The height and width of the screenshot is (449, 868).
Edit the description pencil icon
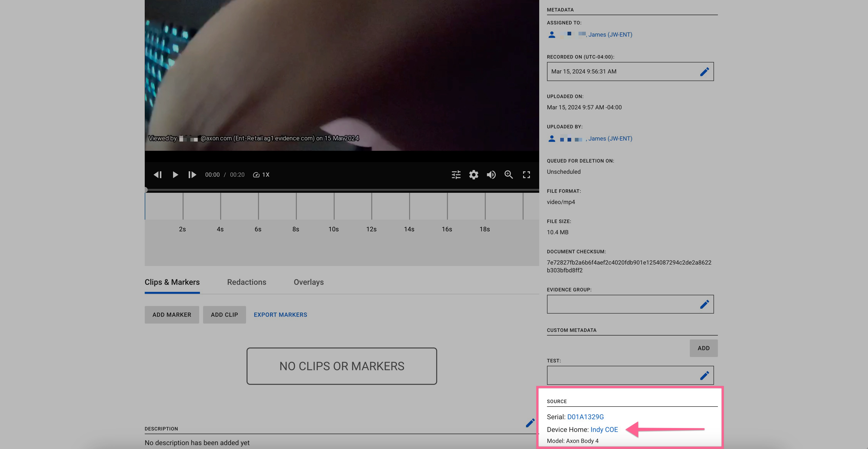[530, 423]
